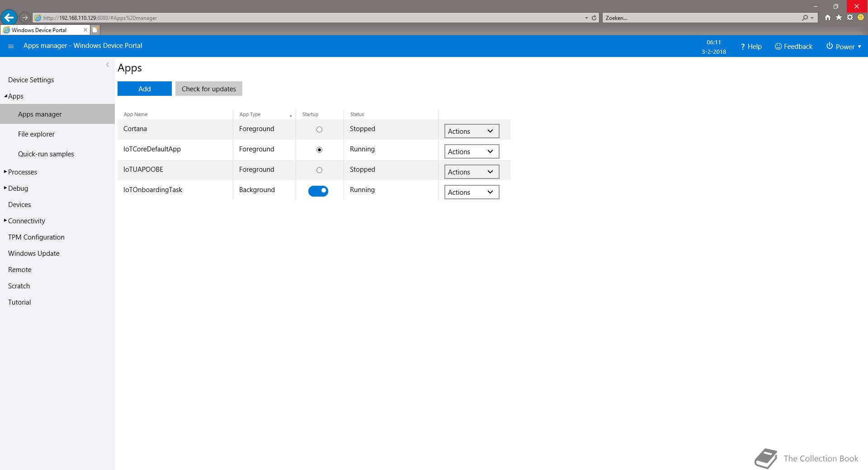Open Actions dropdown for IoTUAPOOBE
This screenshot has height=470, width=868.
(472, 172)
